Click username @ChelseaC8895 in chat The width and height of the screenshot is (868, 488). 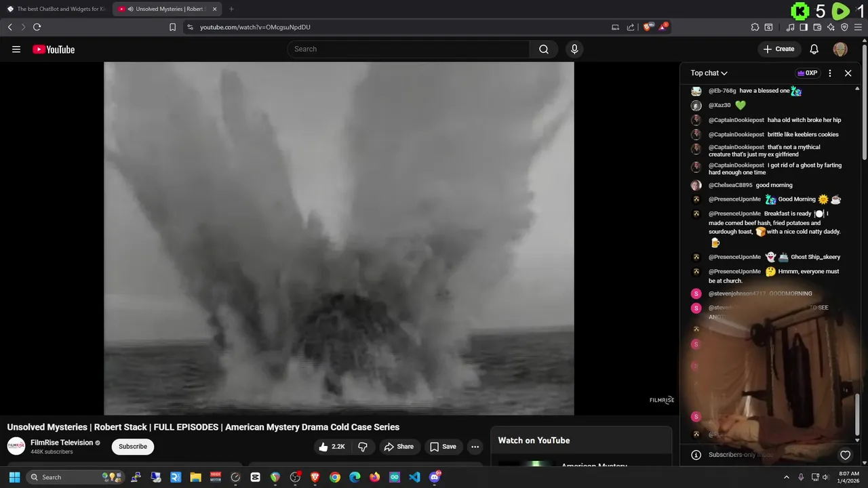point(730,185)
